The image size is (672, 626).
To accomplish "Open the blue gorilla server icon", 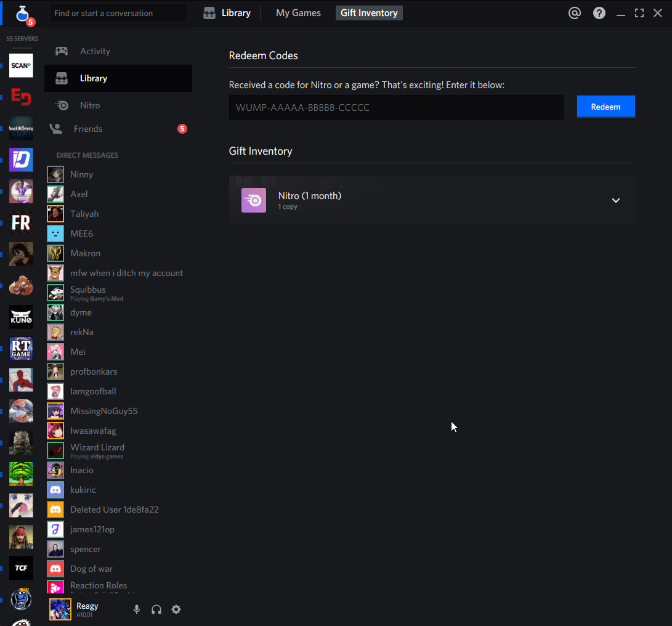I will [x=21, y=600].
